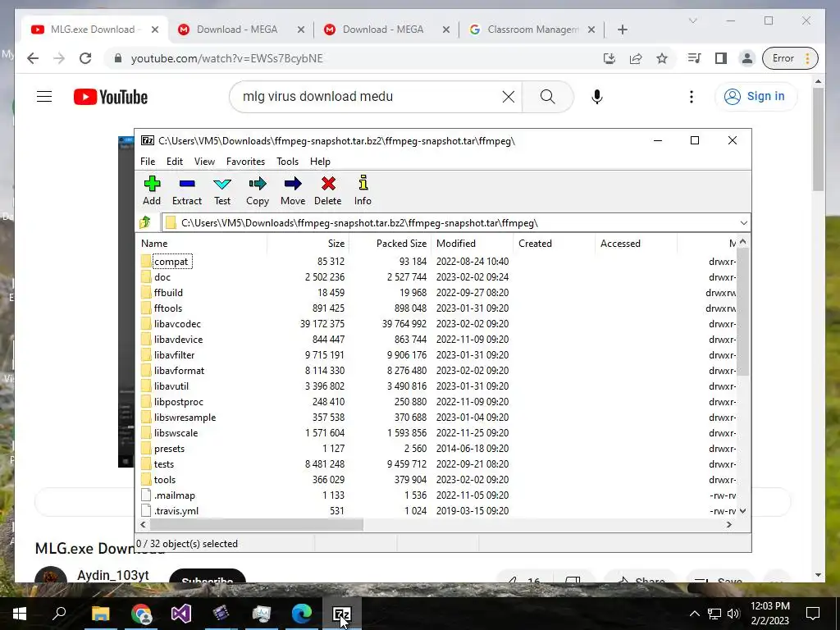Open the Favorites menu in 7-Zip
840x630 pixels.
coord(245,162)
